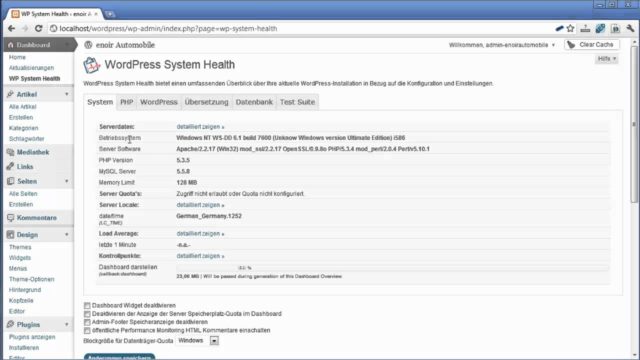The height and width of the screenshot is (360, 640).
Task: Close the WP System Health browser tab
Action: pos(96,14)
